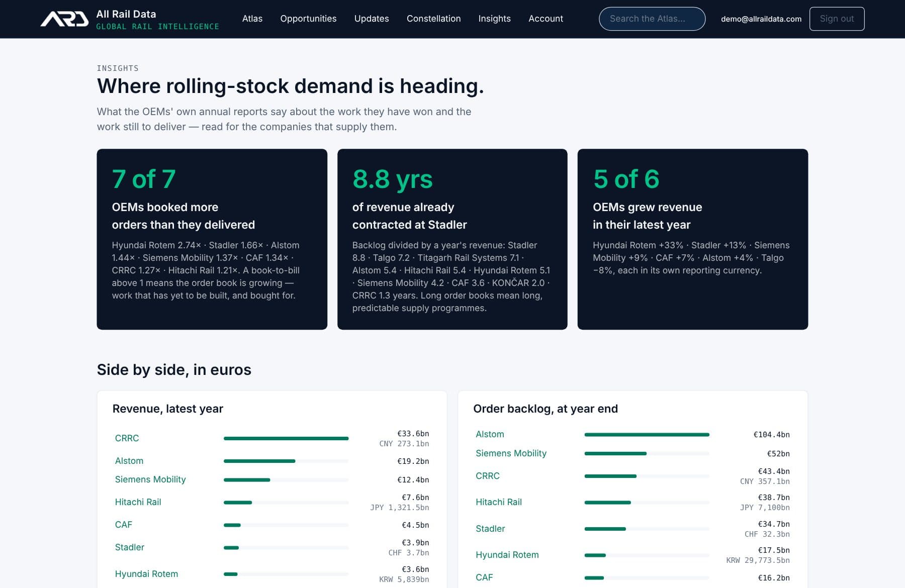Open Stadler in the Order backlog list
Viewport: 905px width, 588px height.
pos(490,529)
